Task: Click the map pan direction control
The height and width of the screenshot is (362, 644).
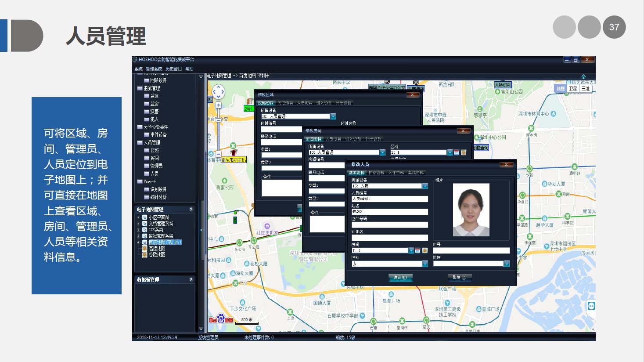Action: click(218, 92)
